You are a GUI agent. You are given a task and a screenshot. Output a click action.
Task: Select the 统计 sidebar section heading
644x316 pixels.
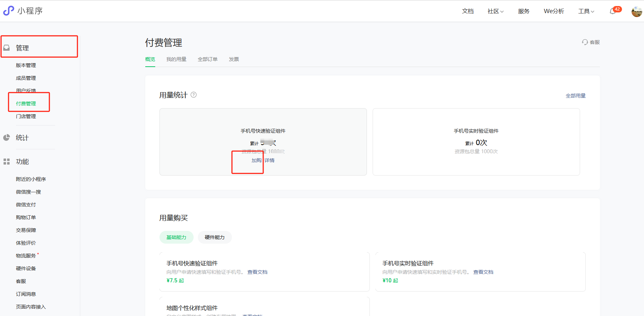pyautogui.click(x=22, y=138)
